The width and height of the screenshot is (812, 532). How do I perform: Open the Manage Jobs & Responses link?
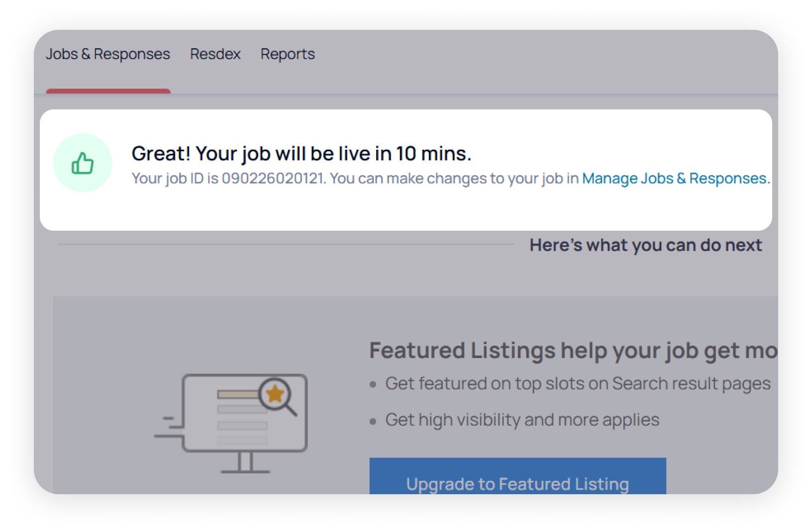(x=676, y=178)
